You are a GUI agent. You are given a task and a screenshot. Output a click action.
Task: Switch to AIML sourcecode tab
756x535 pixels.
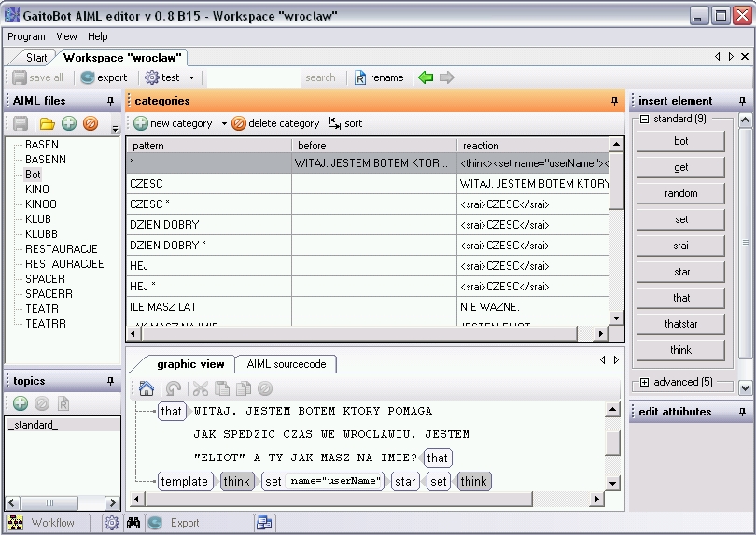pyautogui.click(x=287, y=364)
